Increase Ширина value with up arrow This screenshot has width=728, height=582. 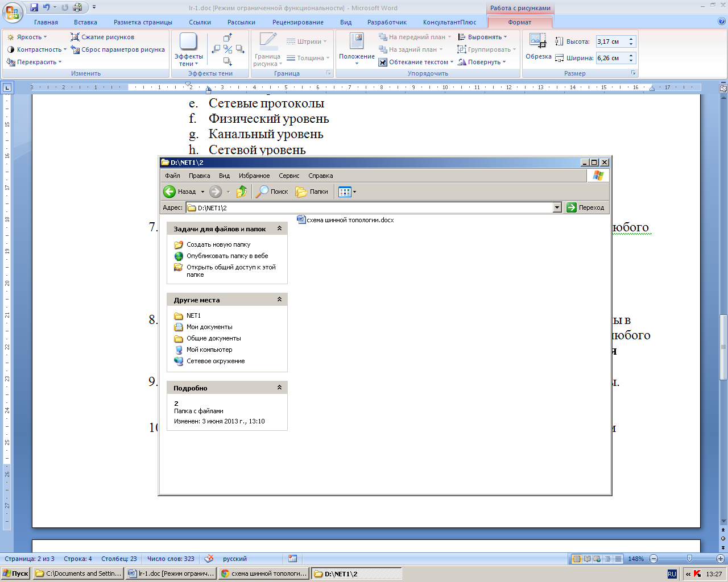[x=631, y=55]
